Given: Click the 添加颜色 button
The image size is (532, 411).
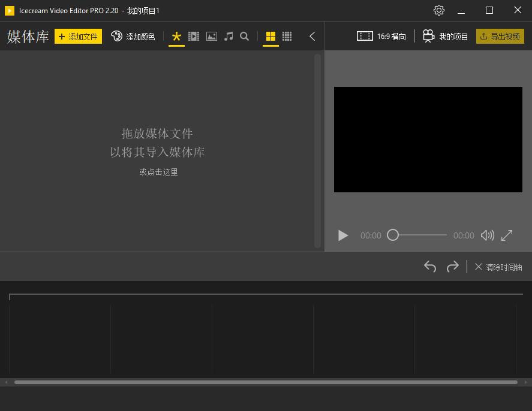Looking at the screenshot, I should tap(133, 37).
